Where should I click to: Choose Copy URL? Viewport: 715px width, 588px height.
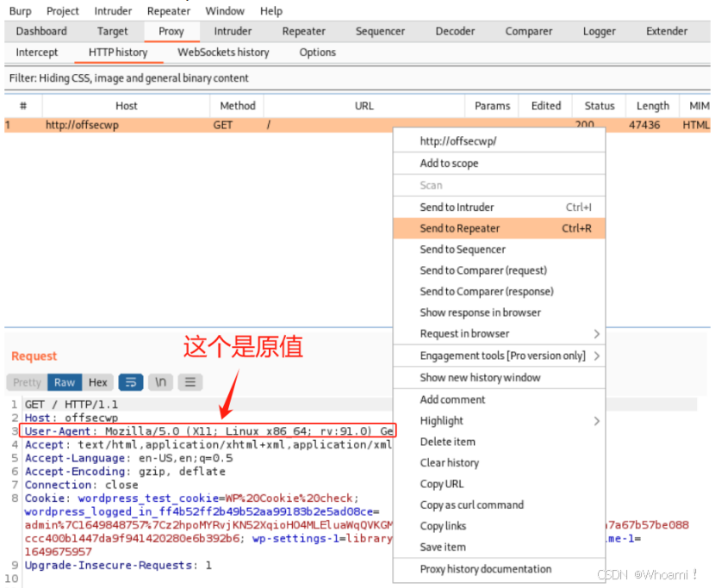500,484
